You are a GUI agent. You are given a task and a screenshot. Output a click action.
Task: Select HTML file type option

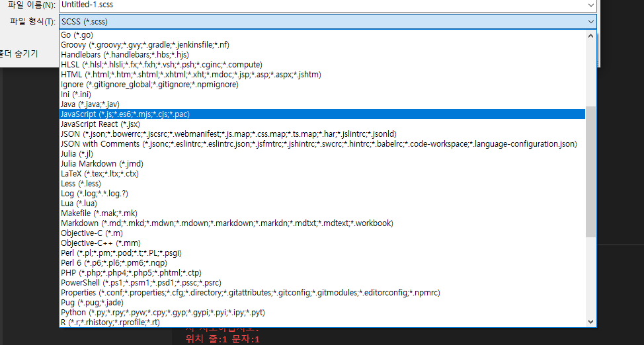click(323, 74)
